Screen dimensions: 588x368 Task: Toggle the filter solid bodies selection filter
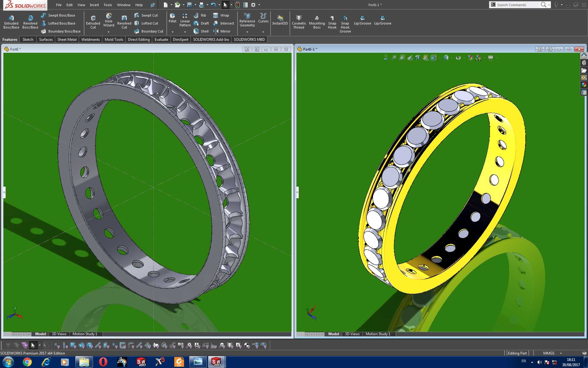(x=90, y=346)
